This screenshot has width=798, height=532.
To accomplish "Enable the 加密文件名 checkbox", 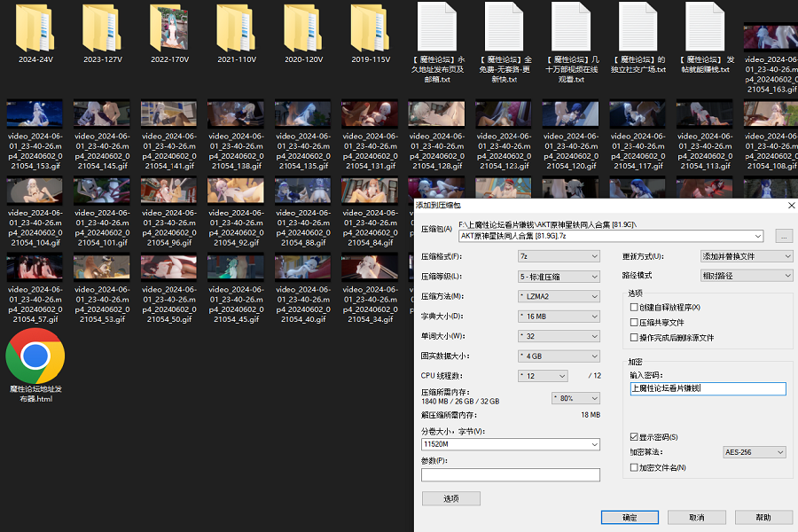I will click(635, 467).
